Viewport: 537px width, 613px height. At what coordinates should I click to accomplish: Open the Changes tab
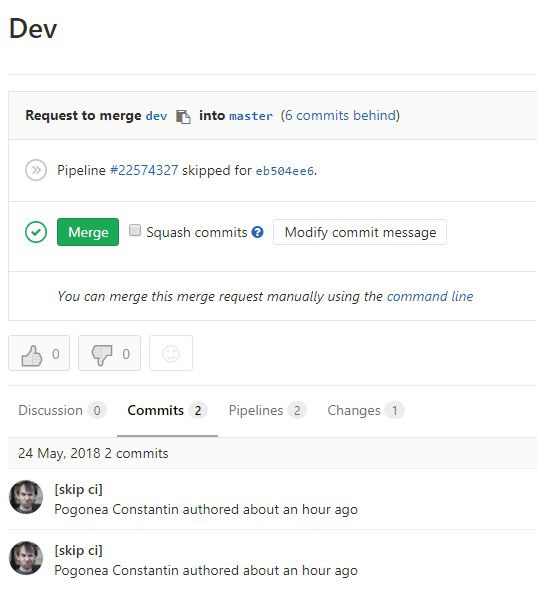tap(366, 410)
